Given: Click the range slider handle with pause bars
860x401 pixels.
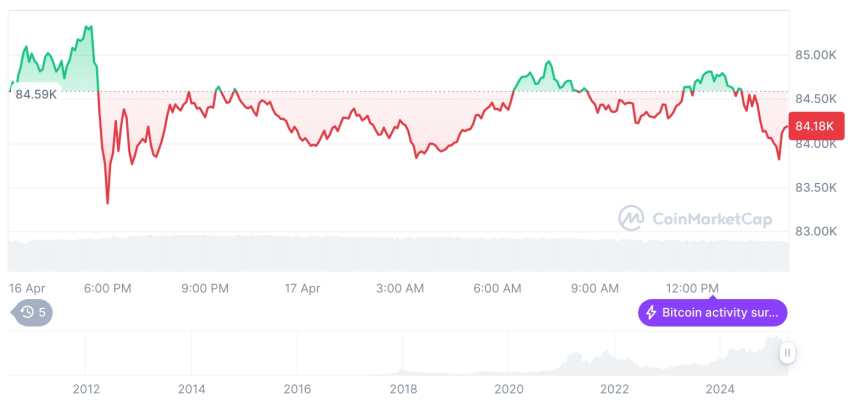Looking at the screenshot, I should pyautogui.click(x=788, y=353).
